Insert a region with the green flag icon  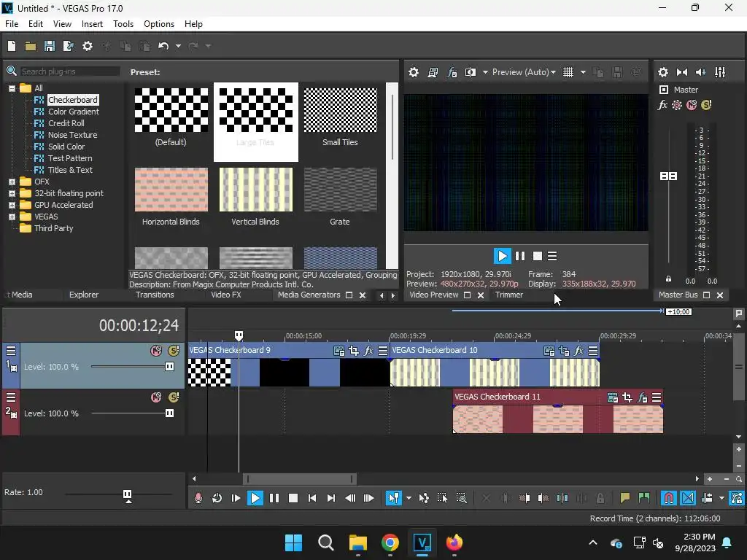[643, 498]
